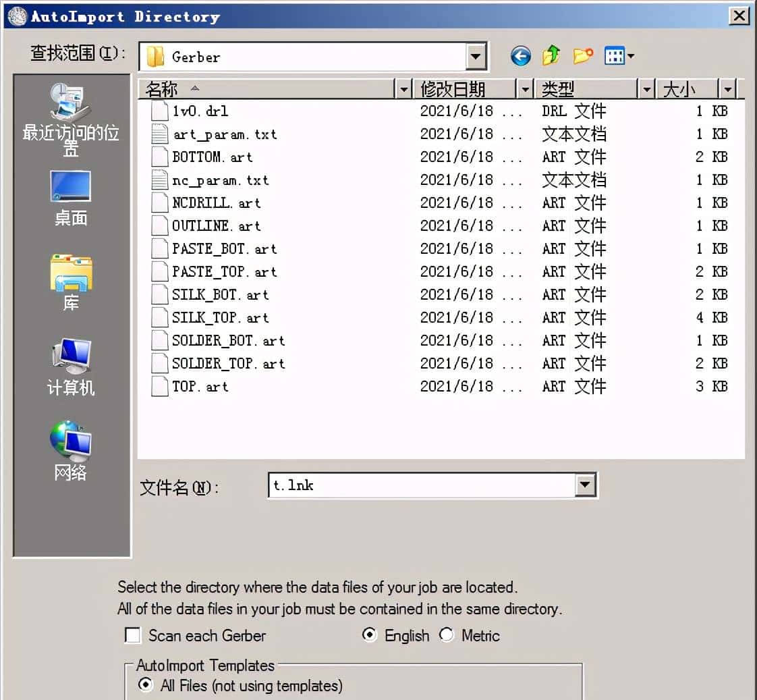Open the 名称 column filter dropdown
Viewport: 757px width, 700px height.
pyautogui.click(x=403, y=88)
